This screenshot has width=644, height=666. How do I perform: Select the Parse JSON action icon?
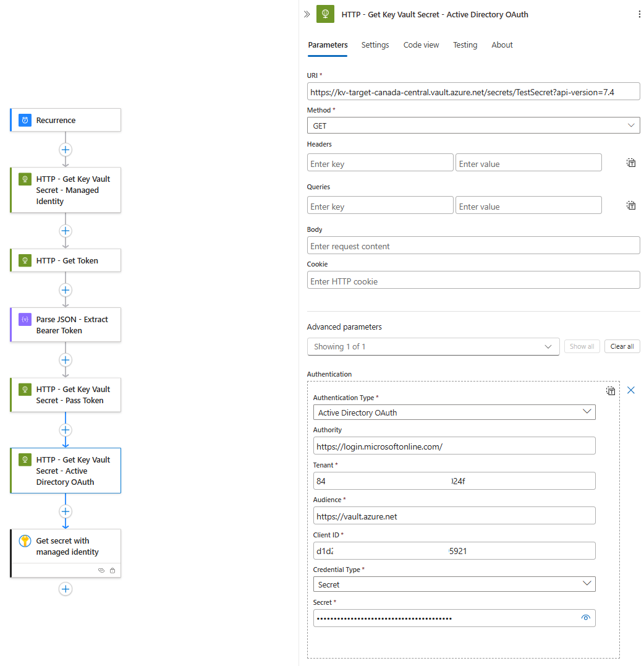pos(25,320)
